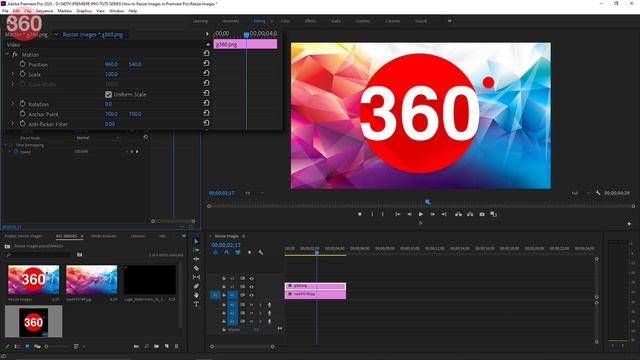Click Add Marker in the Program Monitor
Image resolution: width=640 pixels, height=360 pixels.
[x=360, y=214]
